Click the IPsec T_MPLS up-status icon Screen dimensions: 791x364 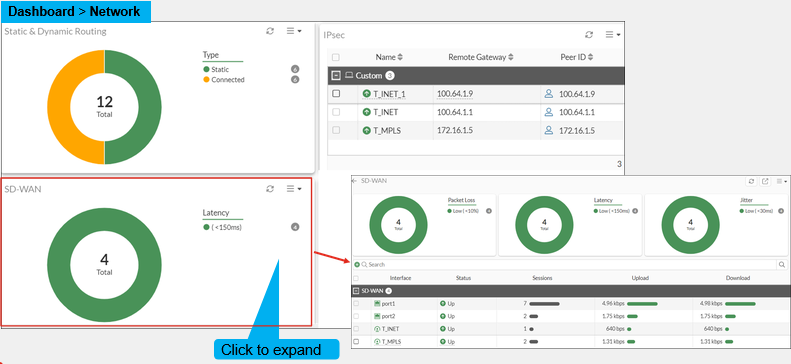pyautogui.click(x=367, y=131)
